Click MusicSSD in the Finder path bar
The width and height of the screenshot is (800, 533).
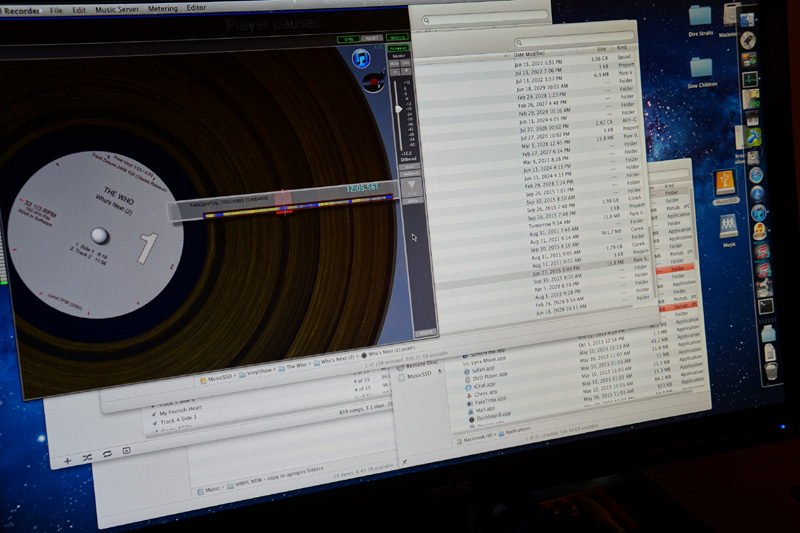pyautogui.click(x=218, y=378)
